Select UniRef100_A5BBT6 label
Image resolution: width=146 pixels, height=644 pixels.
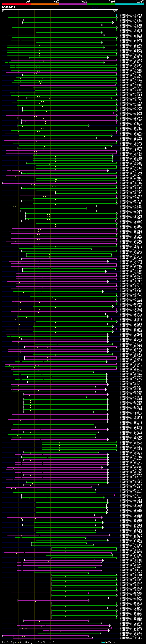point(131,246)
